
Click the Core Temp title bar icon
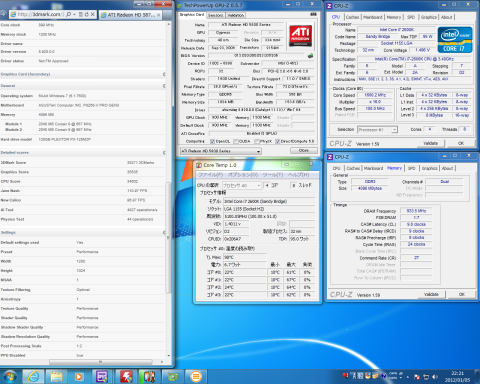(199, 165)
